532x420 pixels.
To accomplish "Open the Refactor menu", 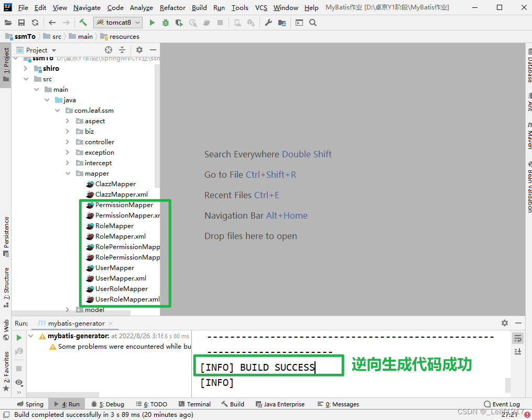I will [x=172, y=7].
